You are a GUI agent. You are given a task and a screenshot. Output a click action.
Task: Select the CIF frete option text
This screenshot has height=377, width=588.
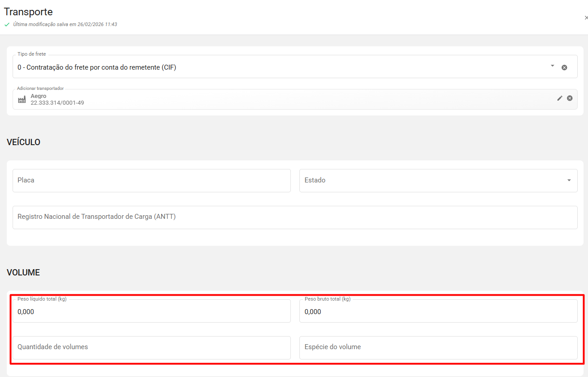[x=97, y=67]
